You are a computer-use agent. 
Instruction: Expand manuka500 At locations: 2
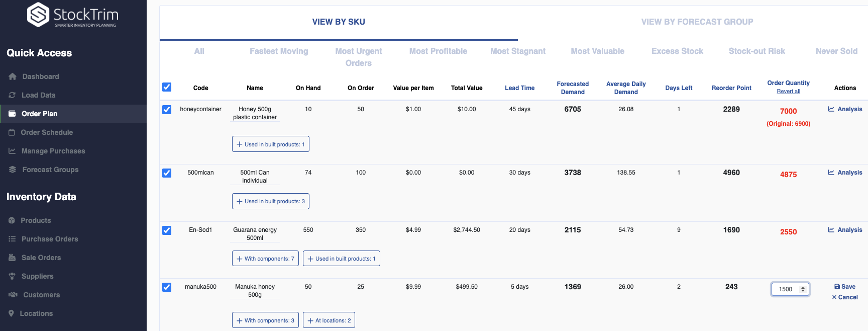[329, 320]
